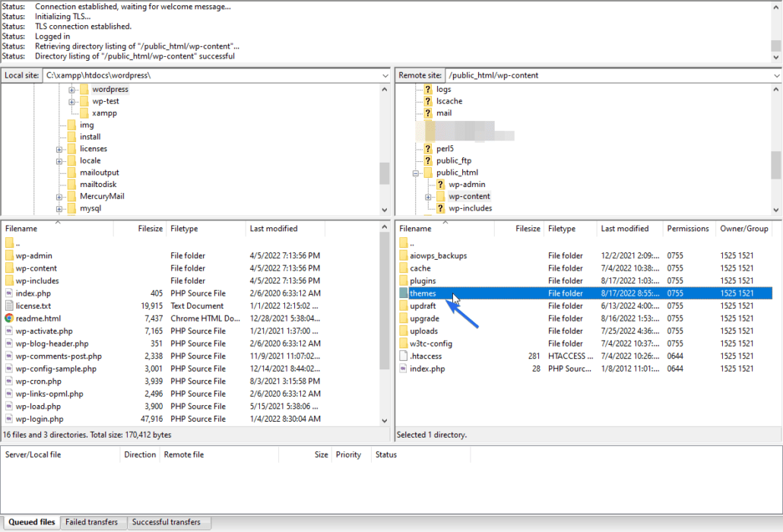Click the remote index.php file icon

tap(404, 369)
